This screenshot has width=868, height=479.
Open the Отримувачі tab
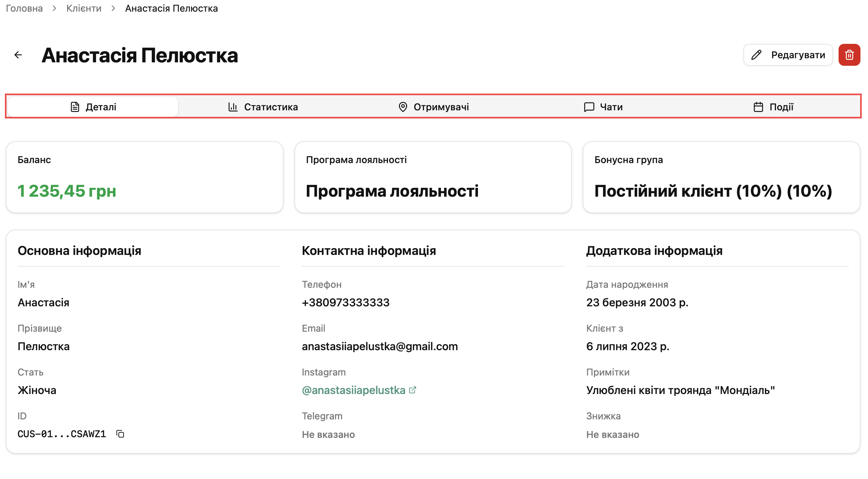433,107
